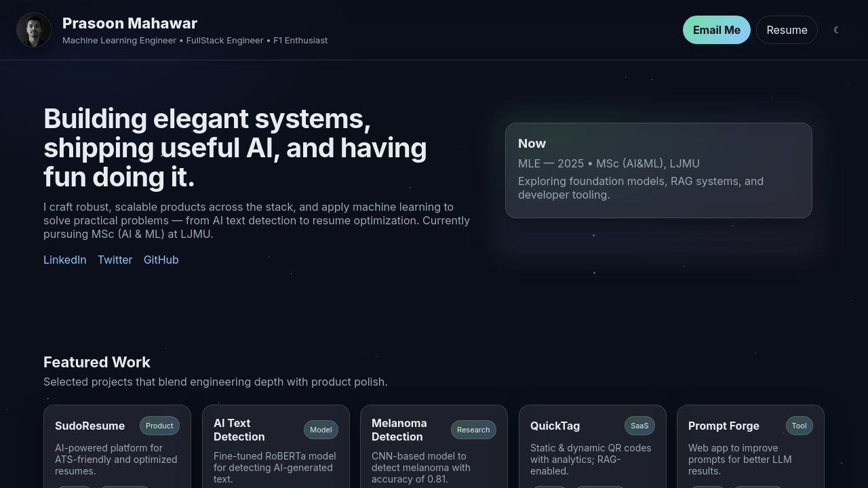This screenshot has height=488, width=868.
Task: Click the Now card heading
Action: 532,144
